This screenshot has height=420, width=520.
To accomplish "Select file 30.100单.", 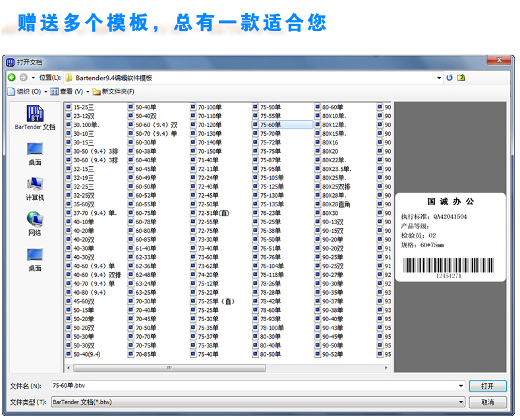I will click(x=86, y=125).
